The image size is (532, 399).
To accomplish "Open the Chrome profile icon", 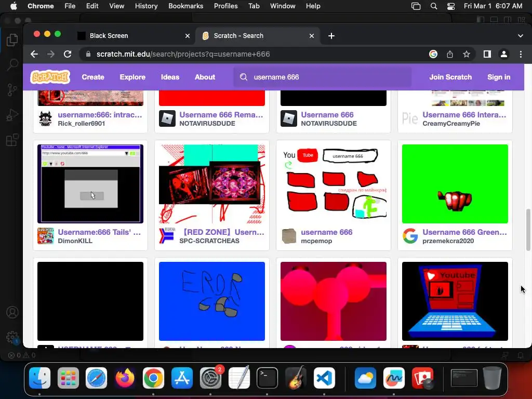I will point(504,54).
